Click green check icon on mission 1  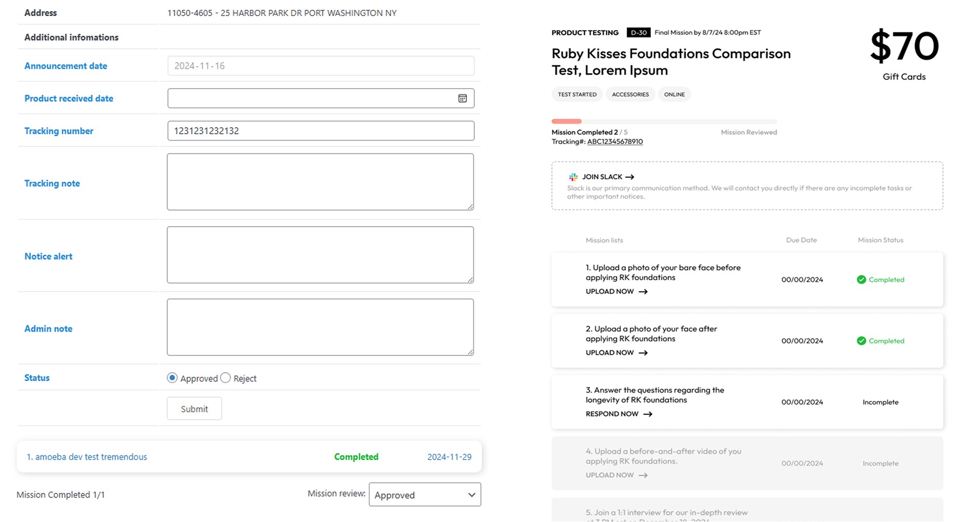(x=861, y=280)
